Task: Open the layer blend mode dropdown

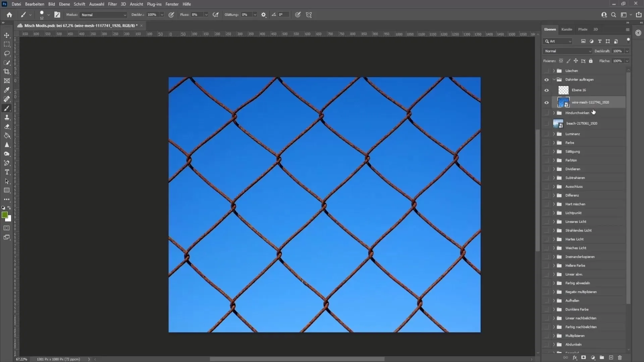Action: click(x=568, y=51)
